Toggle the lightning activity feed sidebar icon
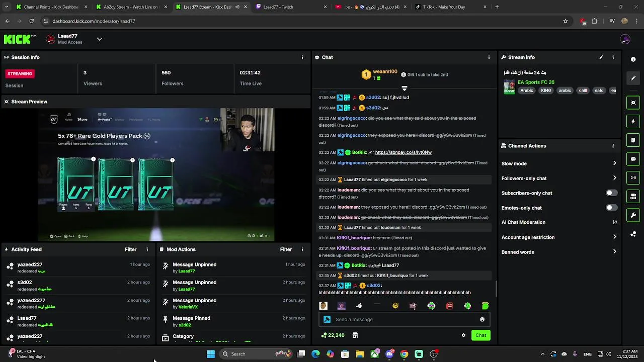Screen dimensions: 644x362 point(633,121)
